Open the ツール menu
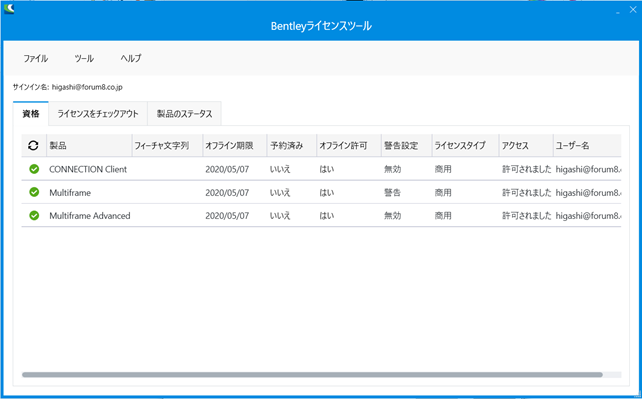 point(84,59)
